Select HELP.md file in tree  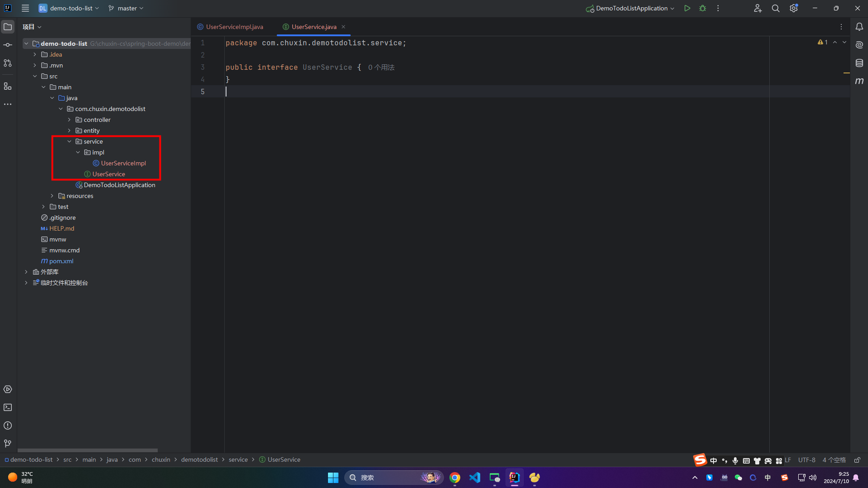coord(62,228)
